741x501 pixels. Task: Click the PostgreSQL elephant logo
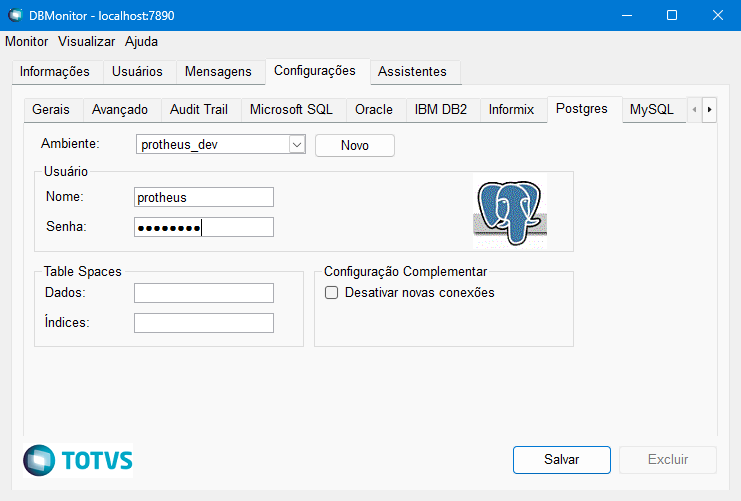point(510,211)
